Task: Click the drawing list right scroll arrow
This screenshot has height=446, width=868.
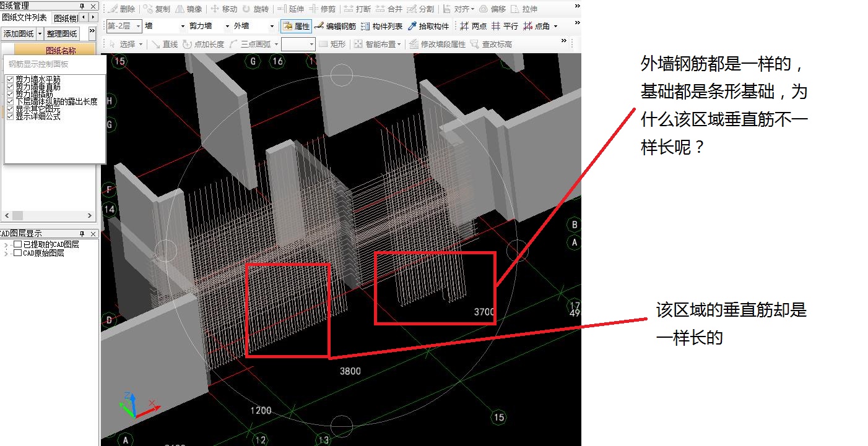Action: 90,215
